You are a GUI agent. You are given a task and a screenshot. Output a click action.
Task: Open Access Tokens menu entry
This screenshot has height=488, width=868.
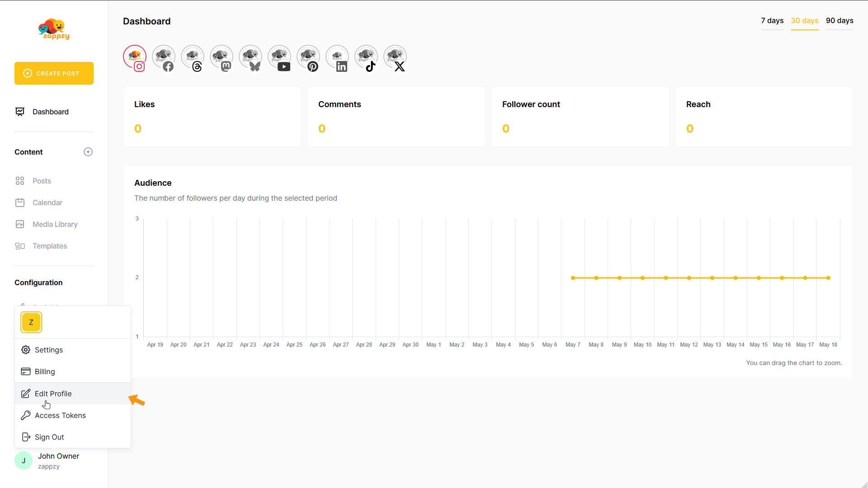[60, 415]
